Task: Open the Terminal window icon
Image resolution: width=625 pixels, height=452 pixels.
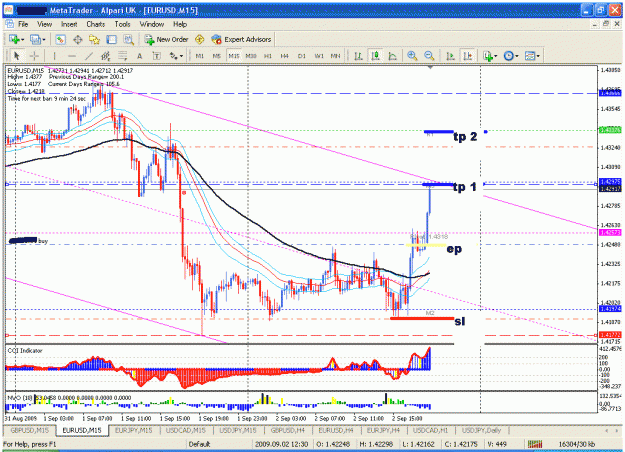Action: pos(112,39)
